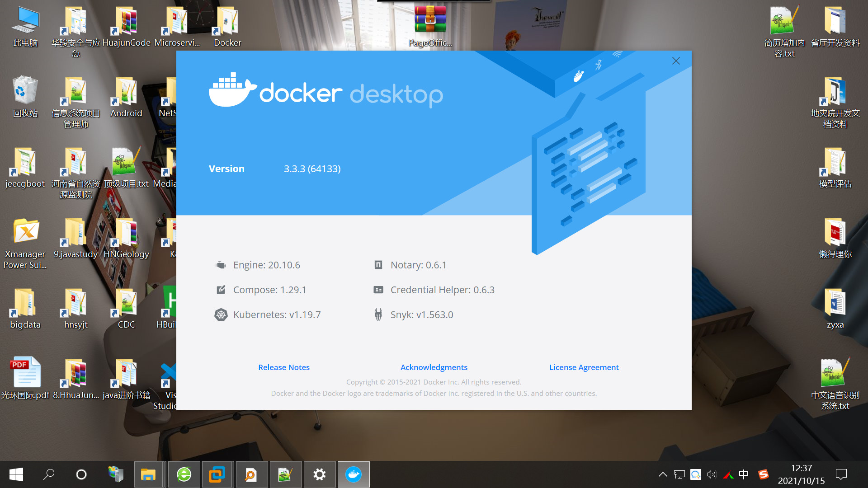
Task: Open the Release Notes link
Action: click(284, 367)
